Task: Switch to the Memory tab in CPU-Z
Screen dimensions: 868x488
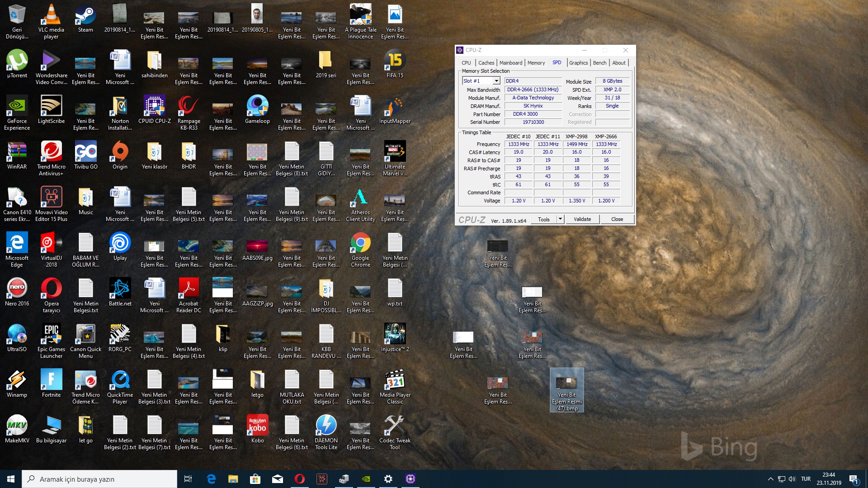Action: [x=536, y=63]
